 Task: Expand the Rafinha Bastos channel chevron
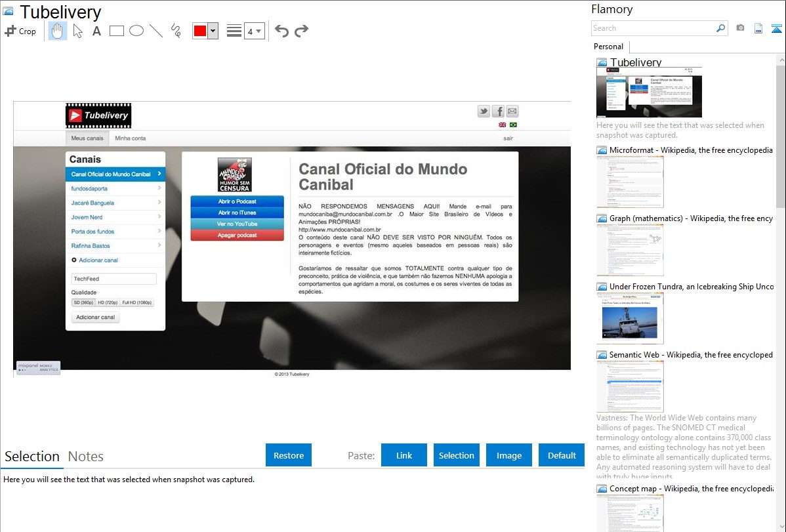(159, 245)
